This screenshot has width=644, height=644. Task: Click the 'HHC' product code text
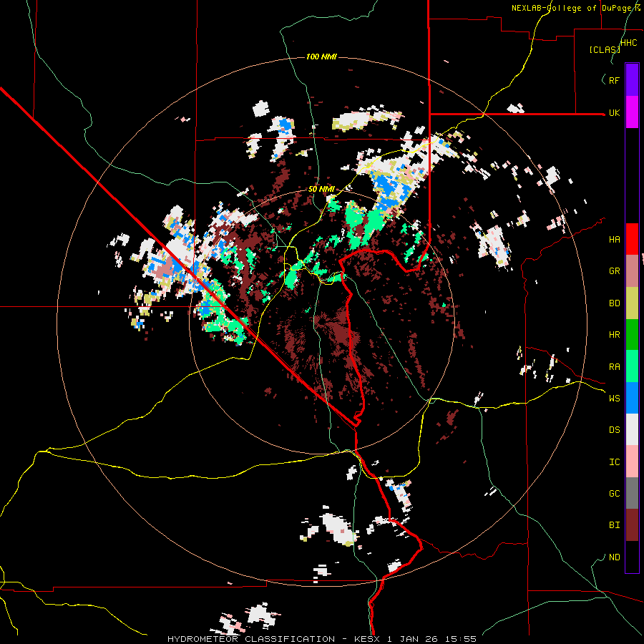[629, 43]
